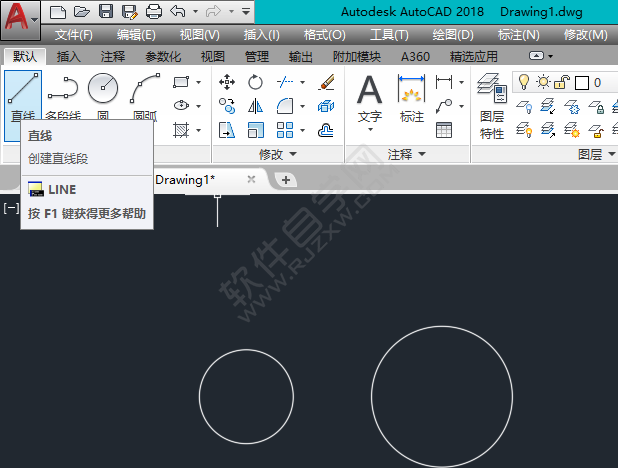
Task: Expand the Redo history dropdown arrow
Action: click(231, 12)
